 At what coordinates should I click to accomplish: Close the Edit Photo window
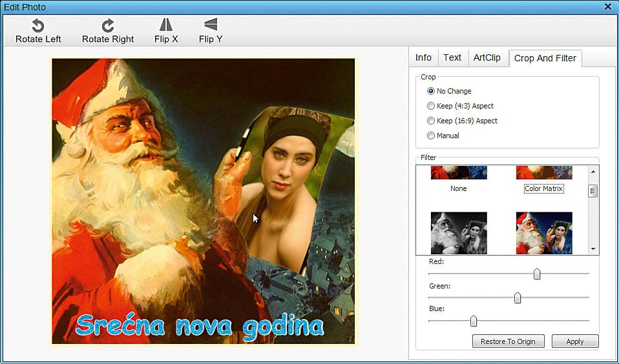pyautogui.click(x=608, y=6)
